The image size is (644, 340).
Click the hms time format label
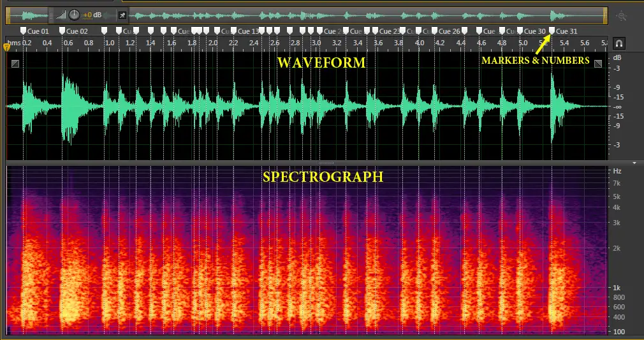pos(14,43)
